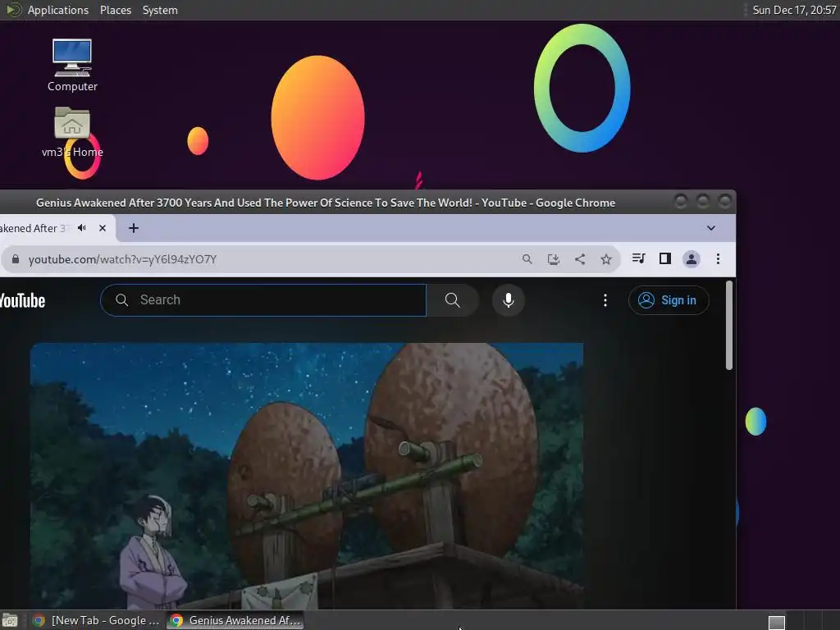Screen dimensions: 840x630
Task: Open the Applications menu
Action: coord(57,10)
